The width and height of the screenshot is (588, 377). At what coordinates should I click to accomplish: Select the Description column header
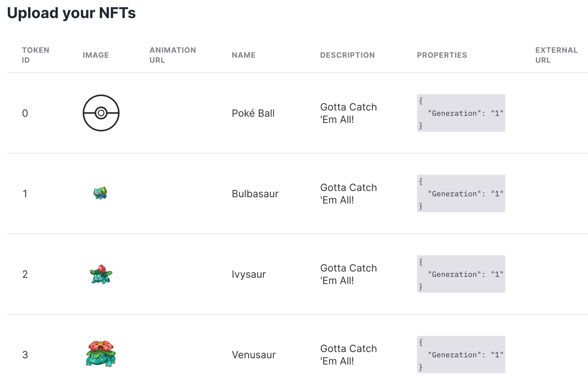347,55
